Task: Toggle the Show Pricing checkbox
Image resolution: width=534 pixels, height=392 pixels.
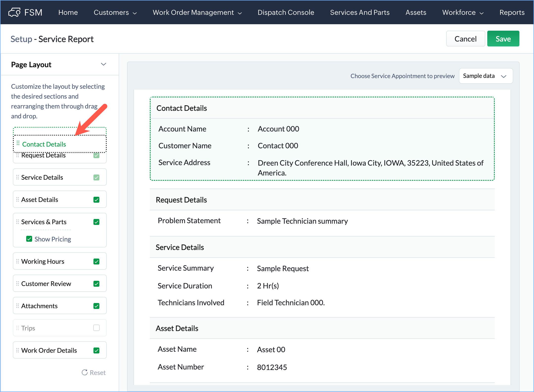Action: (x=29, y=239)
